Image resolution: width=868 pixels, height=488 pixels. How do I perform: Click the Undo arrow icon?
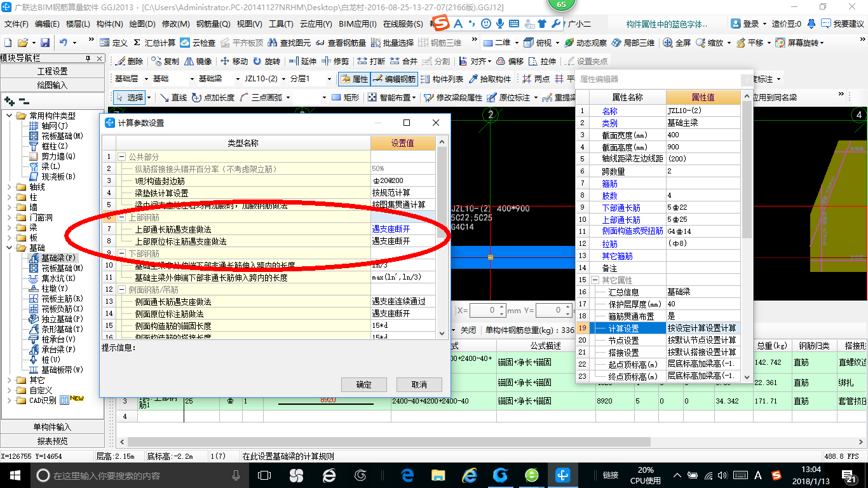click(x=64, y=43)
